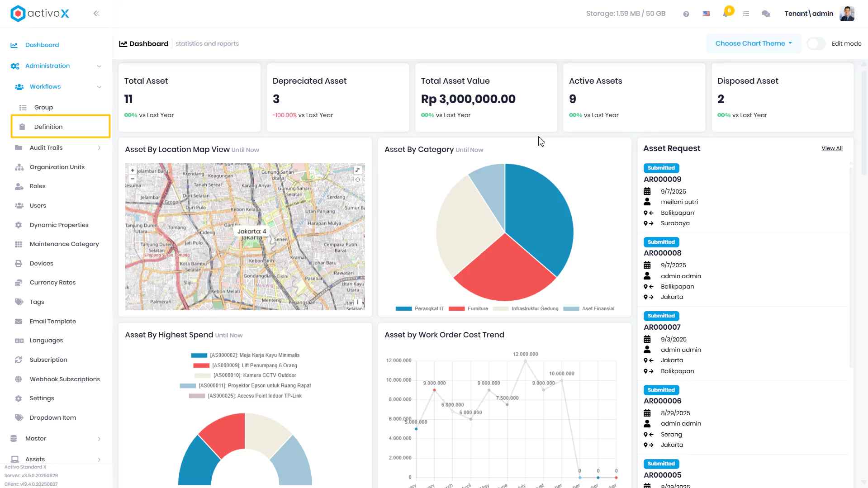This screenshot has height=488, width=868.
Task: Open asset request AR000006
Action: pos(662,401)
